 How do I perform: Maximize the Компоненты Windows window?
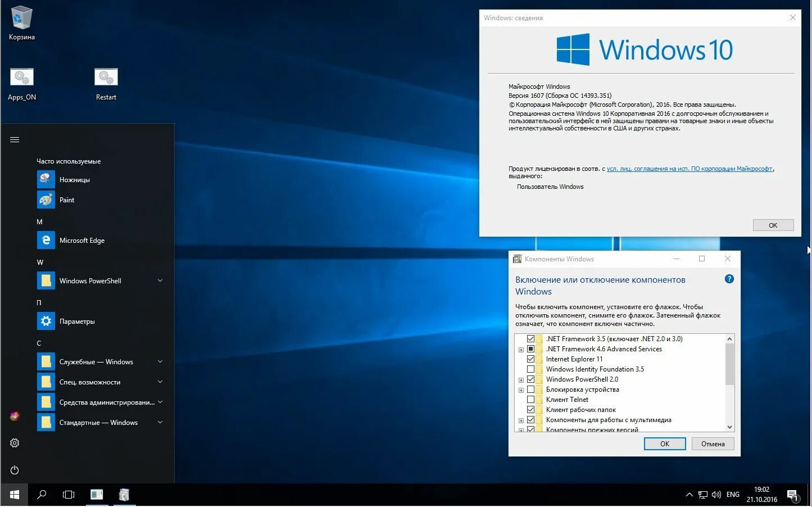(x=702, y=259)
